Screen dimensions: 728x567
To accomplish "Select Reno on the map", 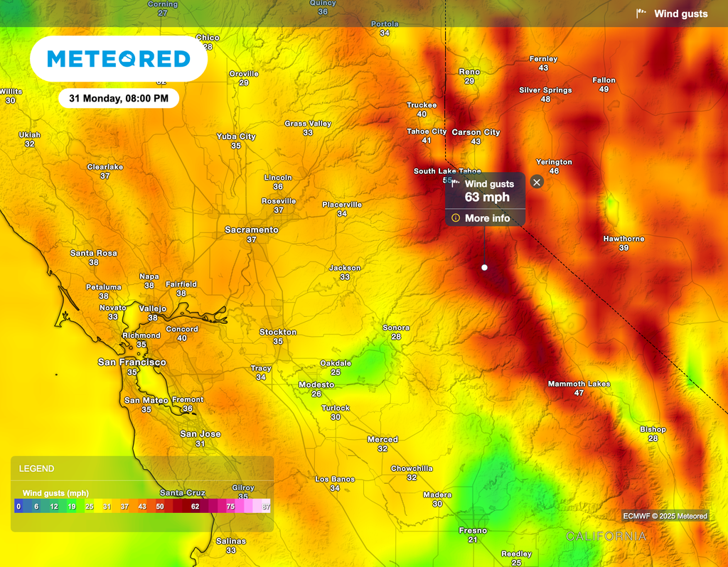I will coord(468,72).
